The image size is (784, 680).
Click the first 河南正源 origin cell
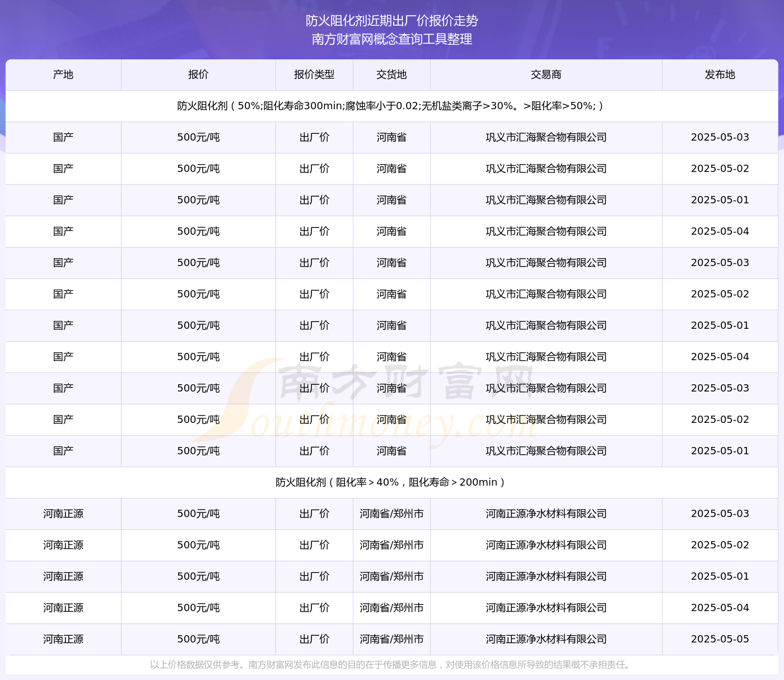(x=63, y=514)
